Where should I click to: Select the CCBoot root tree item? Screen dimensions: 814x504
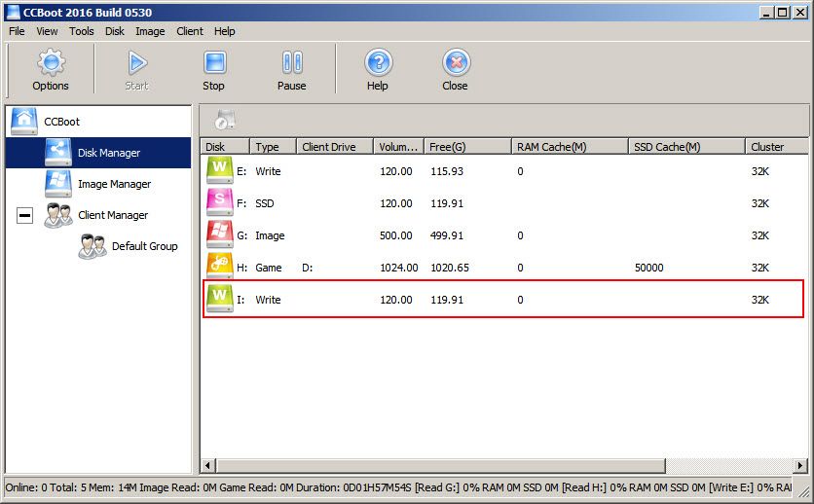pos(61,122)
